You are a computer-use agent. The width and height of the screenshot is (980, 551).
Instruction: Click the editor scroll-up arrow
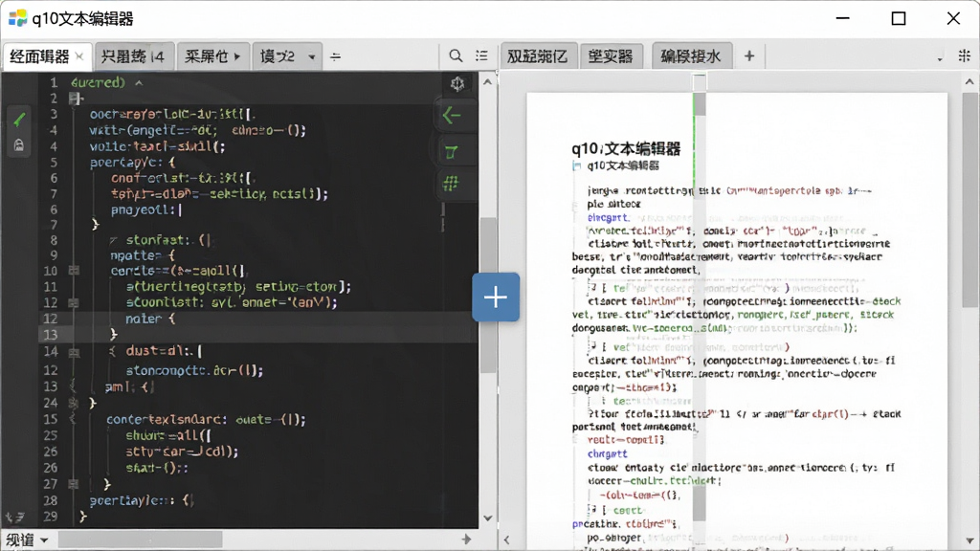pos(487,82)
